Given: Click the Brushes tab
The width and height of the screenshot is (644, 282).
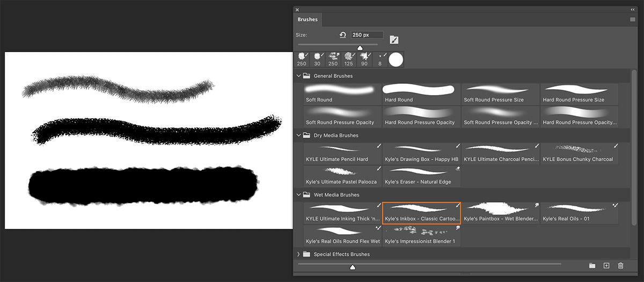Looking at the screenshot, I should pyautogui.click(x=308, y=19).
